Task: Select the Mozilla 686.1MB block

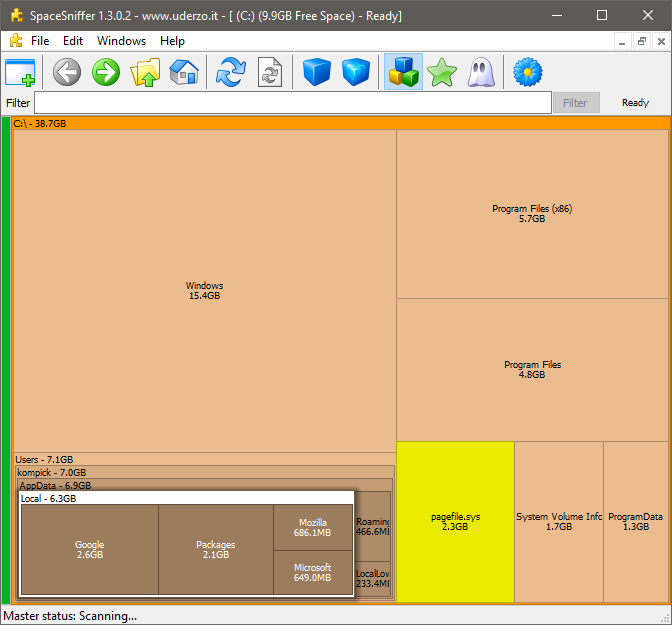Action: click(x=312, y=528)
